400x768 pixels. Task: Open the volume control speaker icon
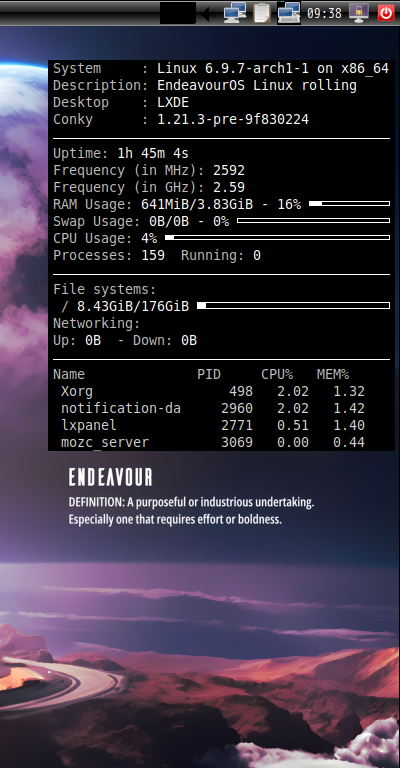tap(210, 13)
